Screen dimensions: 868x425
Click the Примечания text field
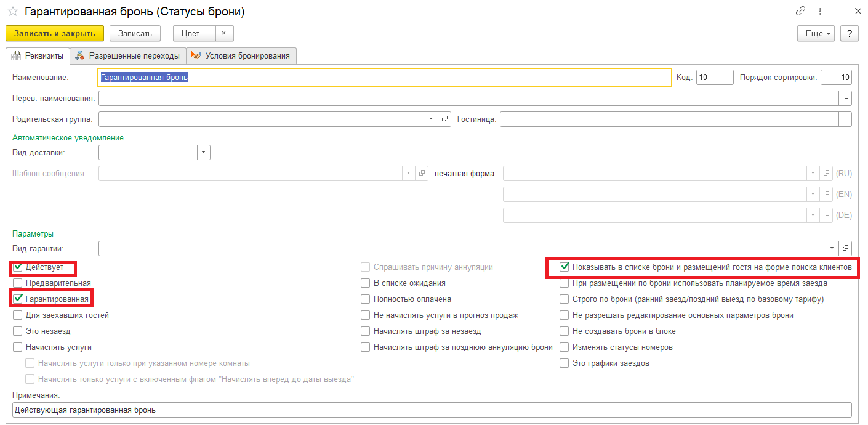(x=432, y=410)
